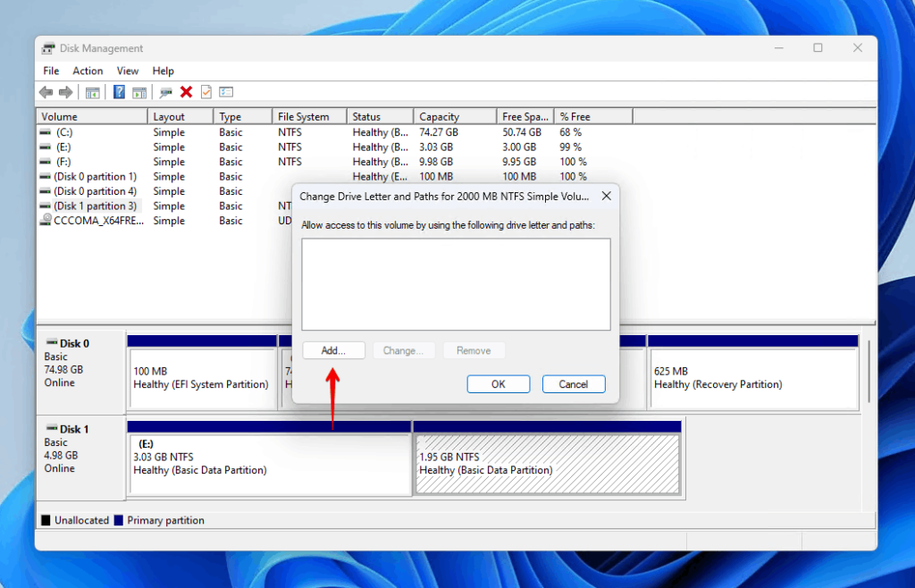The width and height of the screenshot is (915, 588).
Task: Open the File menu
Action: click(50, 71)
